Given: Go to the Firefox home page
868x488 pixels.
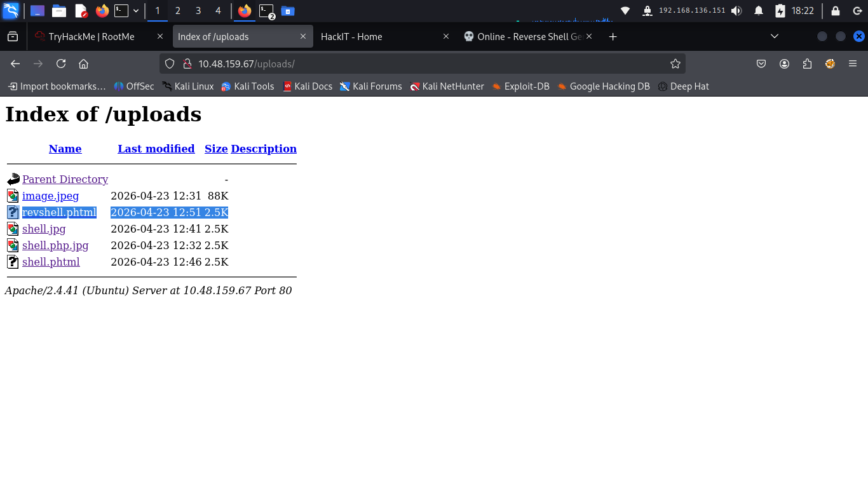Looking at the screenshot, I should click(x=83, y=64).
